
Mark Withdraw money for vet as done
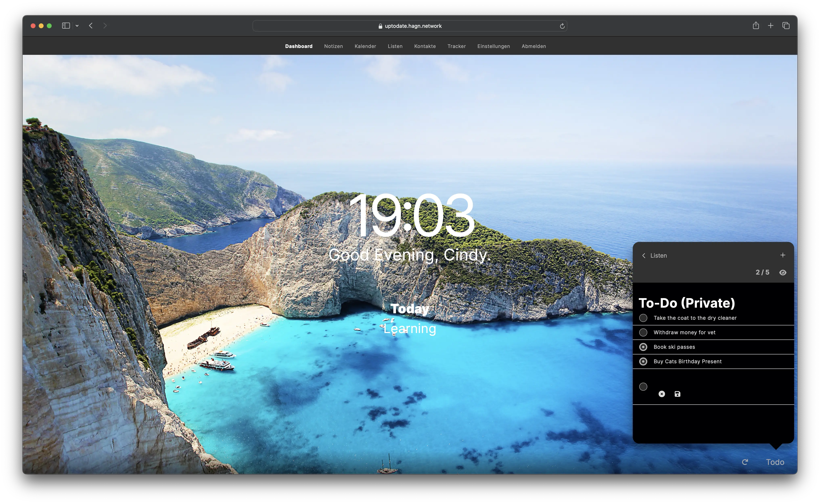click(643, 332)
